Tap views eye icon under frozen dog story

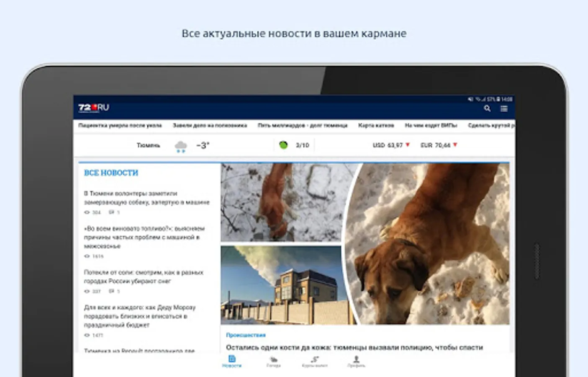pyautogui.click(x=87, y=212)
